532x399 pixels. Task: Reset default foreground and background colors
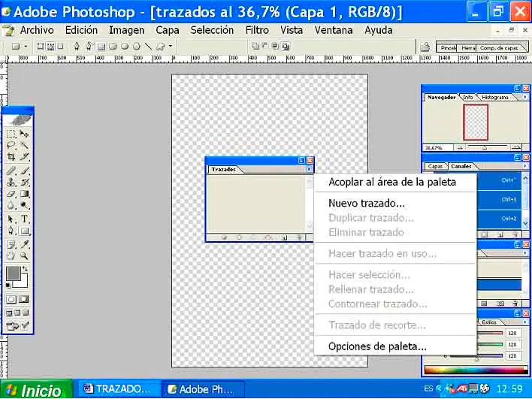click(x=8, y=286)
